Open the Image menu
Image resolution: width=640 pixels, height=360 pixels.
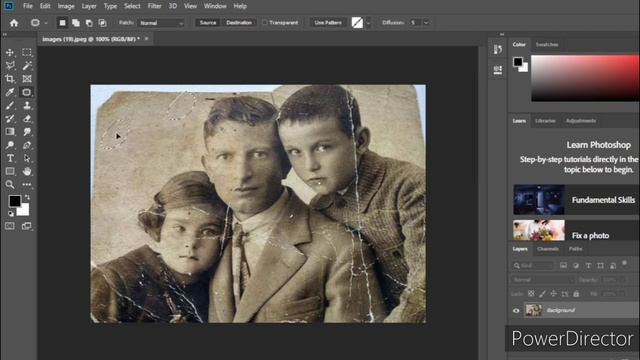point(66,6)
